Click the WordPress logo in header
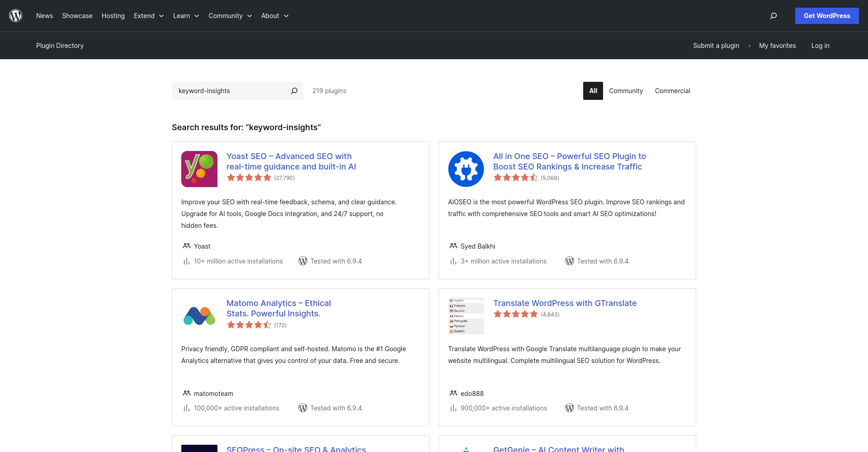 pyautogui.click(x=16, y=16)
